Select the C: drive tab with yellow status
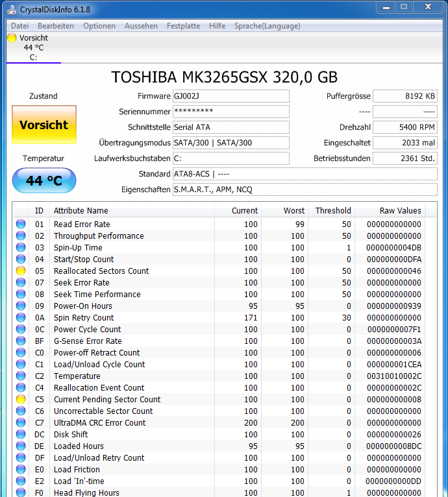This screenshot has width=448, height=497. pos(33,47)
